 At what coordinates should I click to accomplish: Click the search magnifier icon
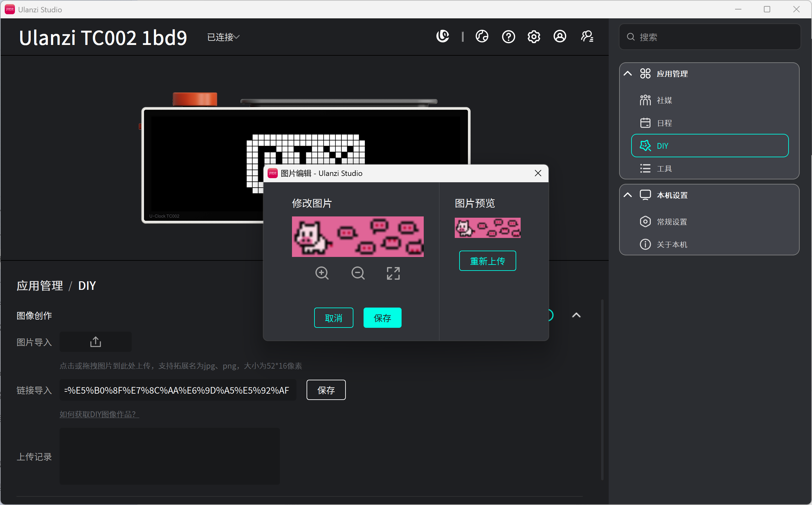tap(631, 37)
